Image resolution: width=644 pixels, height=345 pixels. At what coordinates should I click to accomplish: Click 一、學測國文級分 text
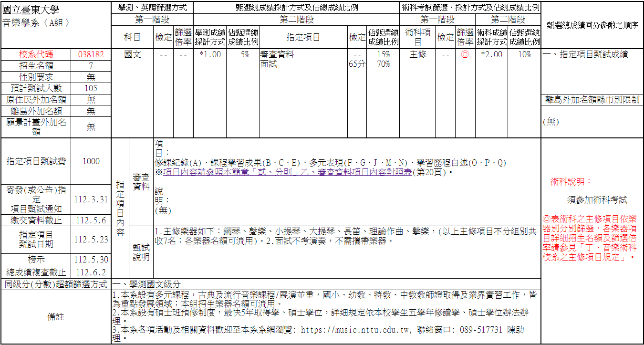146,284
